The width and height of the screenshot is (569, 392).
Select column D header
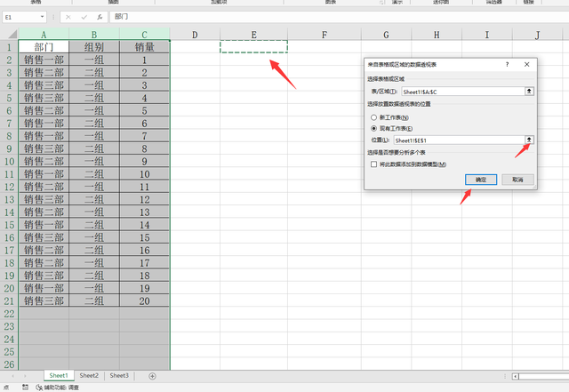[x=195, y=35]
